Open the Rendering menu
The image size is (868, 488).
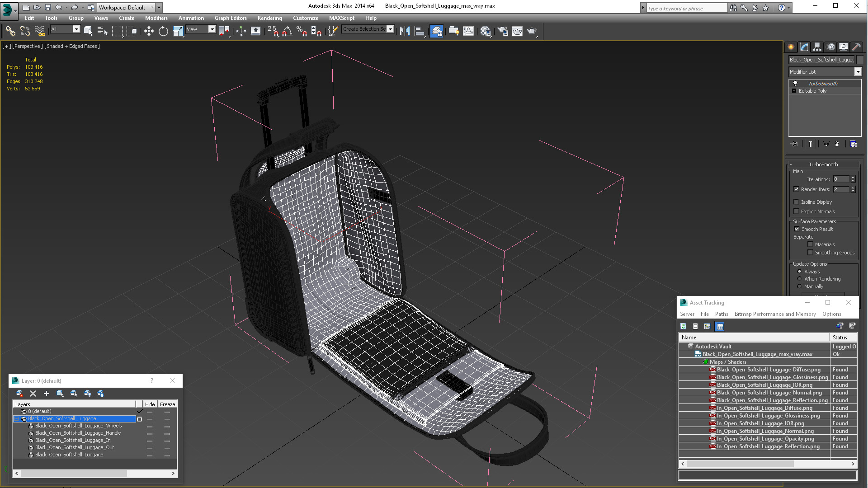[x=270, y=18]
